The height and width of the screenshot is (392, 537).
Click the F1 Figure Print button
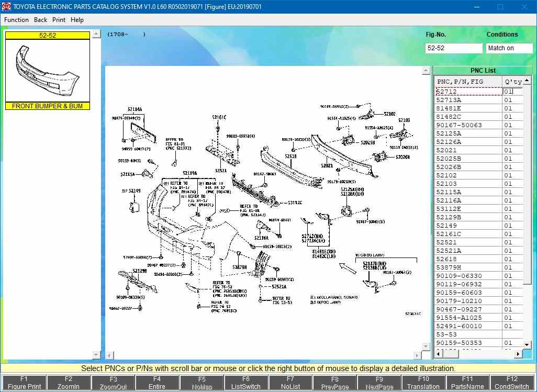(24, 383)
